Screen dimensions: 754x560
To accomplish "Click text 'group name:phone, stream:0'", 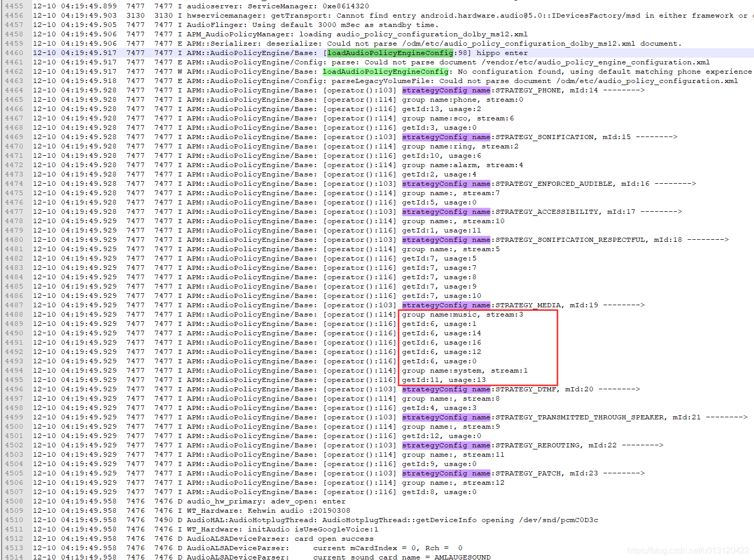I will pyautogui.click(x=463, y=100).
